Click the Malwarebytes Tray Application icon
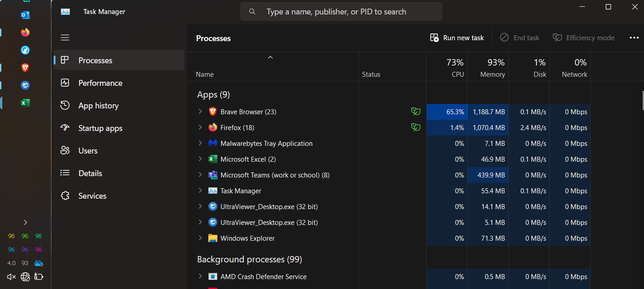The image size is (644, 289). 213,144
